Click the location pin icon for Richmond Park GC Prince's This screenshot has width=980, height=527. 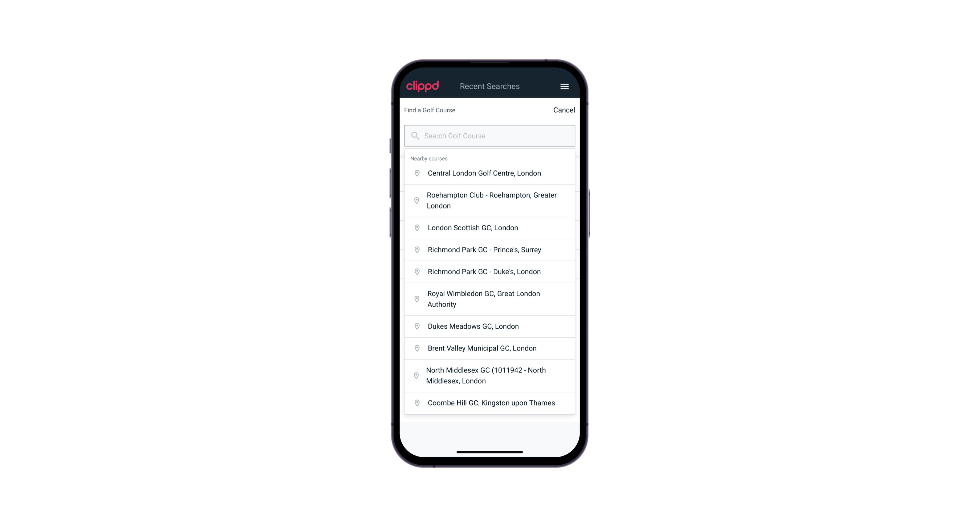415,250
